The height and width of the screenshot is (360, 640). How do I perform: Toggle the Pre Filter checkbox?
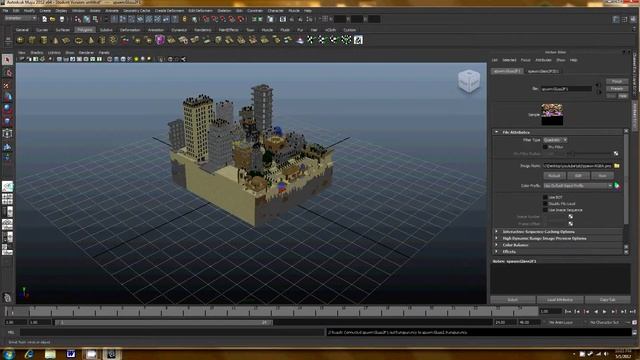[x=545, y=147]
